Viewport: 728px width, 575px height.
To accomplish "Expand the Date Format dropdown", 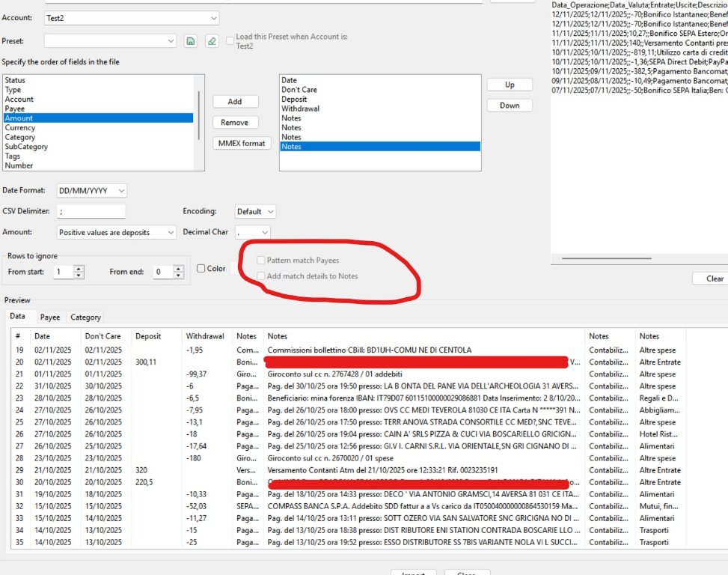I will click(91, 191).
